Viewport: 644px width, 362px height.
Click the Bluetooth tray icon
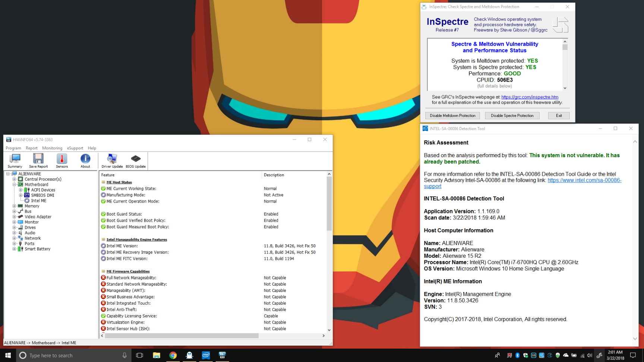pyautogui.click(x=517, y=355)
